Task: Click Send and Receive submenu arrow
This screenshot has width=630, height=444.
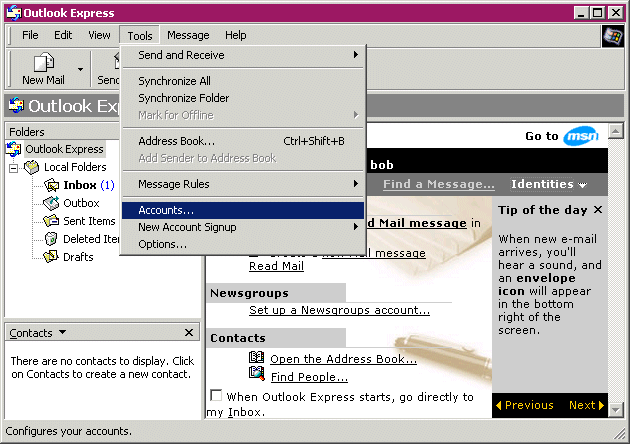Action: (x=356, y=55)
